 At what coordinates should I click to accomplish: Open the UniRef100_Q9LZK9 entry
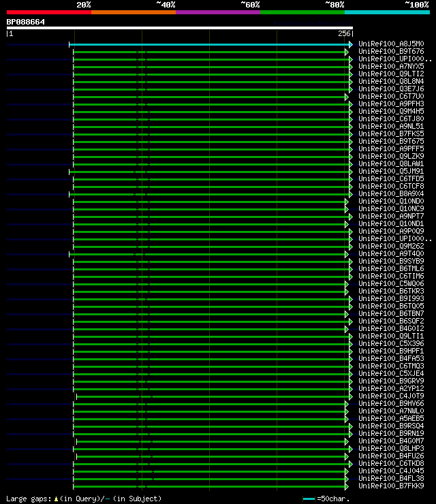coord(391,156)
